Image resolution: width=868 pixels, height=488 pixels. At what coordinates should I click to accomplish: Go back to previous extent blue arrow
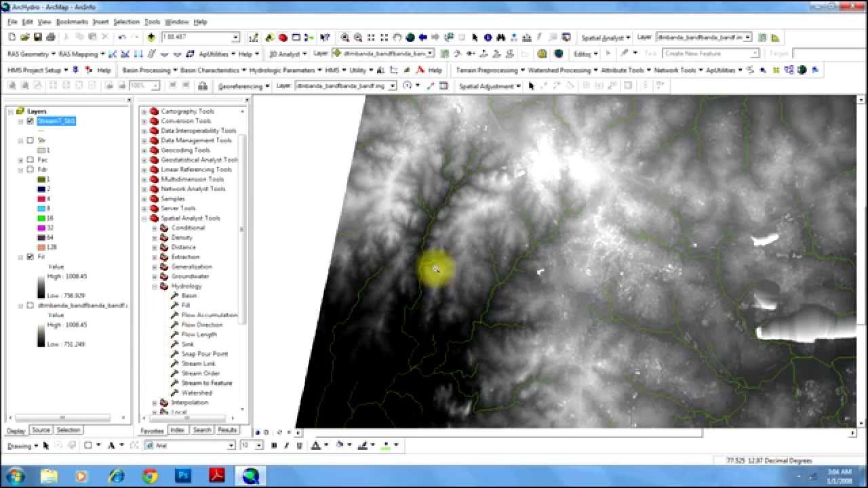tap(422, 37)
